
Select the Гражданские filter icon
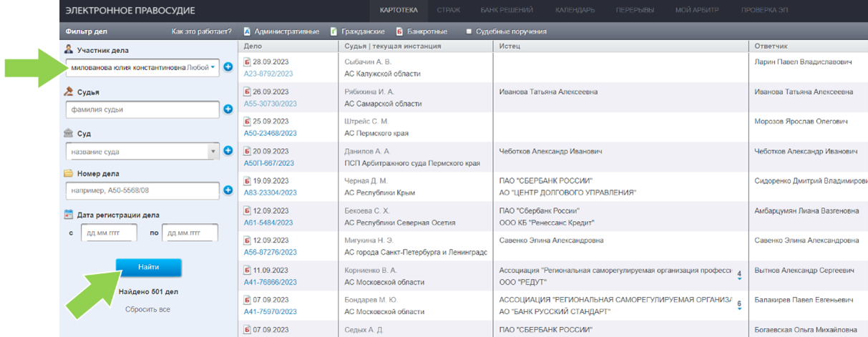[x=333, y=31]
